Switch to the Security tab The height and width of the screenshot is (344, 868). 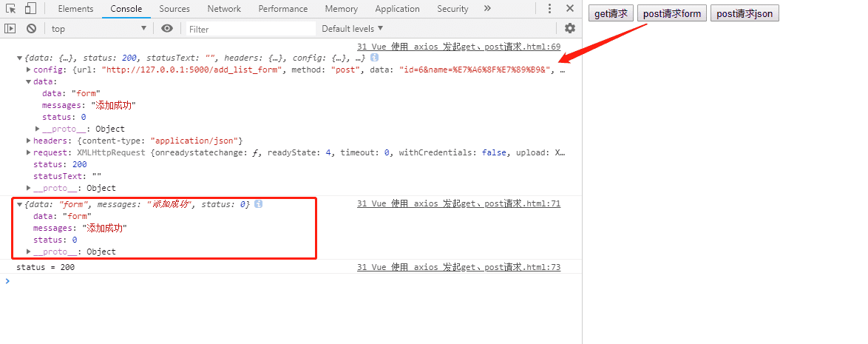click(x=452, y=9)
